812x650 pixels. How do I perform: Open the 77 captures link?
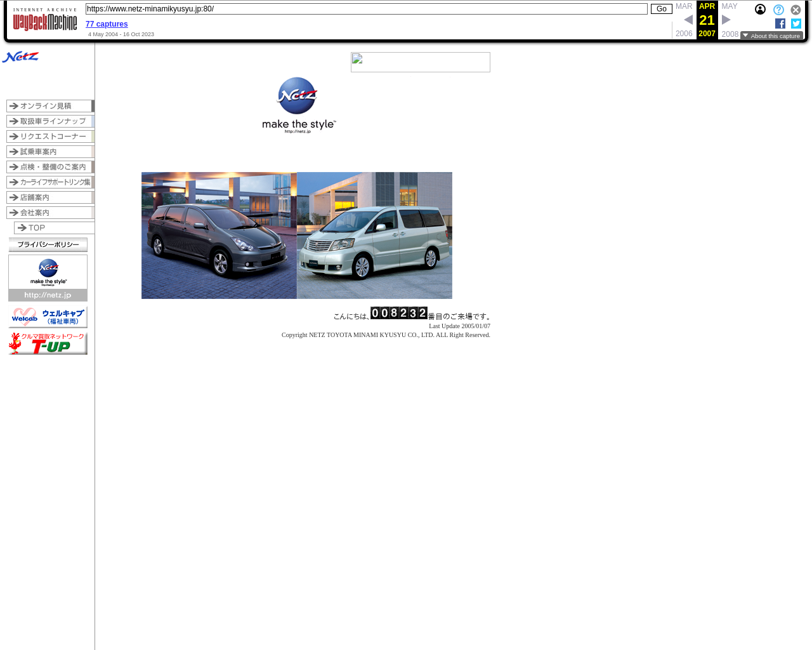pos(107,24)
